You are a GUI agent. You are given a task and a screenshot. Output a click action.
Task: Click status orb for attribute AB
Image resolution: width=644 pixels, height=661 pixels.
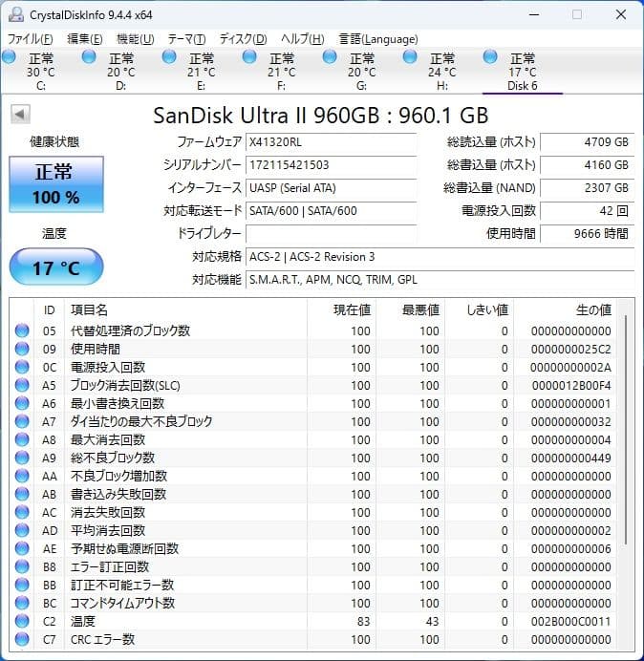point(22,494)
